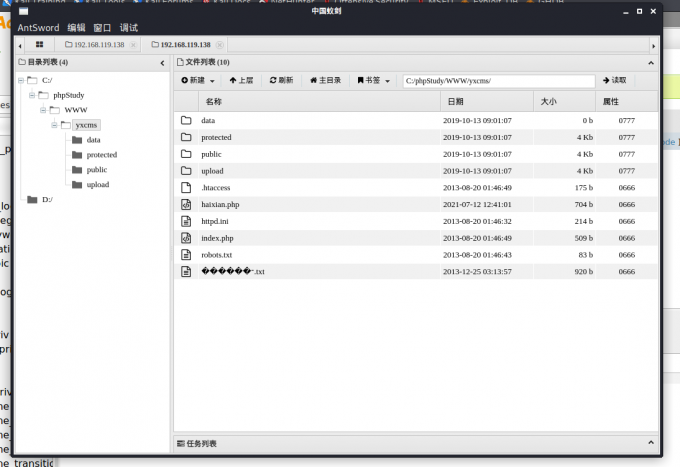Open the AntSword menu
Image resolution: width=680 pixels, height=467 pixels.
(38, 28)
